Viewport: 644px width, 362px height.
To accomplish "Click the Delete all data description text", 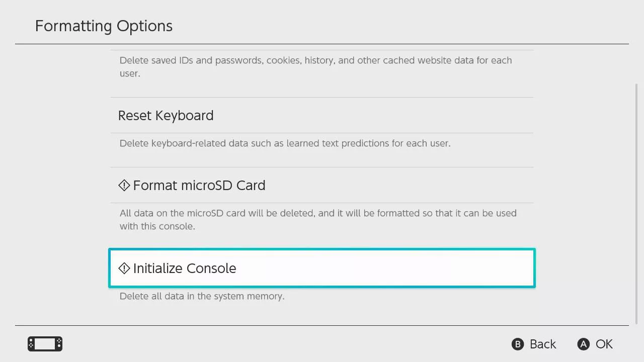I will coord(201,296).
